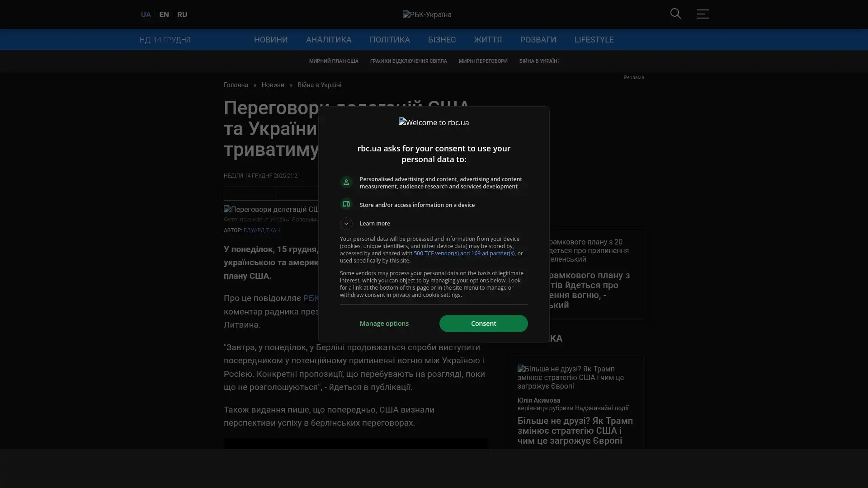Click the Війна в Україні breadcrumb
The image size is (868, 488).
pos(319,85)
